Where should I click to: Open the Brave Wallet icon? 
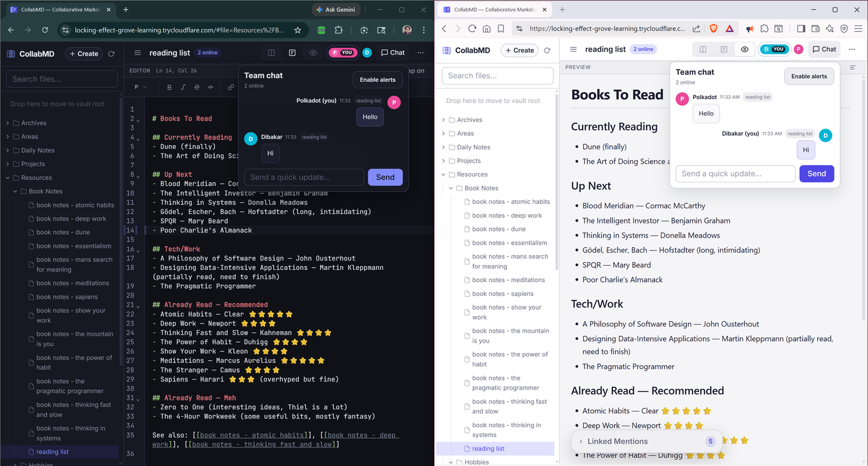click(x=815, y=28)
